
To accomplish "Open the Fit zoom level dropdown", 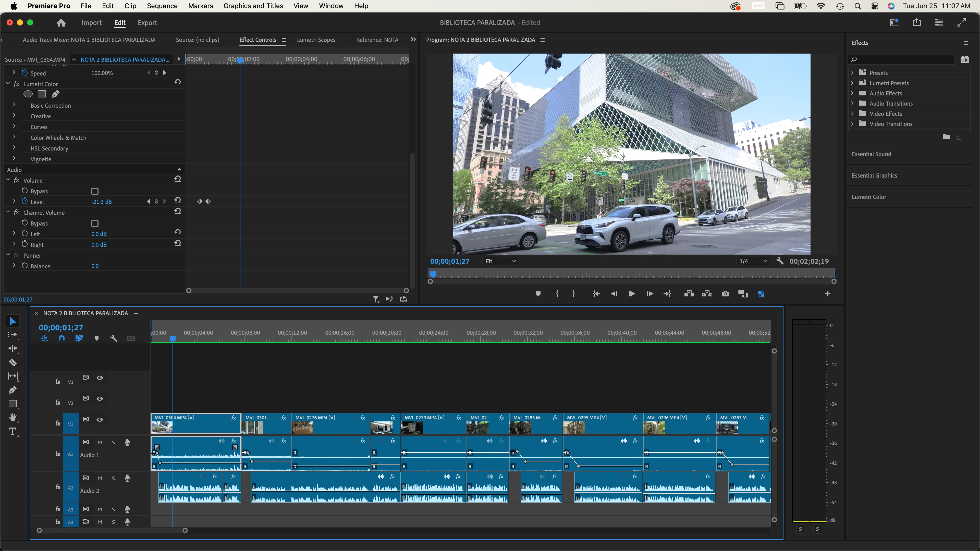I will point(500,261).
